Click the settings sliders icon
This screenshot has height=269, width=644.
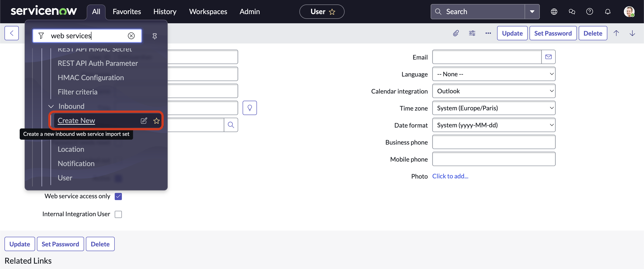tap(472, 33)
